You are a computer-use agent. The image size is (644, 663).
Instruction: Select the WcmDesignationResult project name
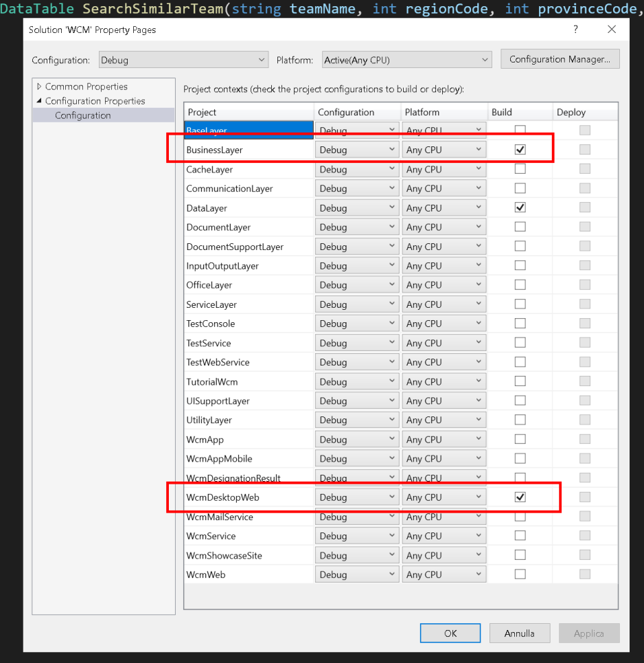(233, 478)
